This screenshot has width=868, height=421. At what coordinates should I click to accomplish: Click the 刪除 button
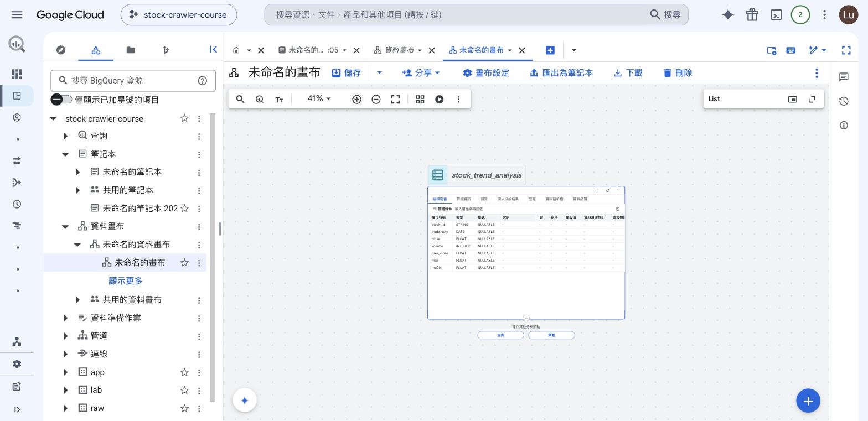678,72
